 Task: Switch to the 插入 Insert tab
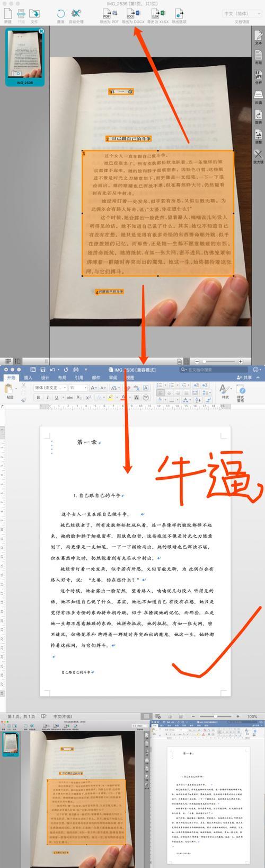click(28, 378)
